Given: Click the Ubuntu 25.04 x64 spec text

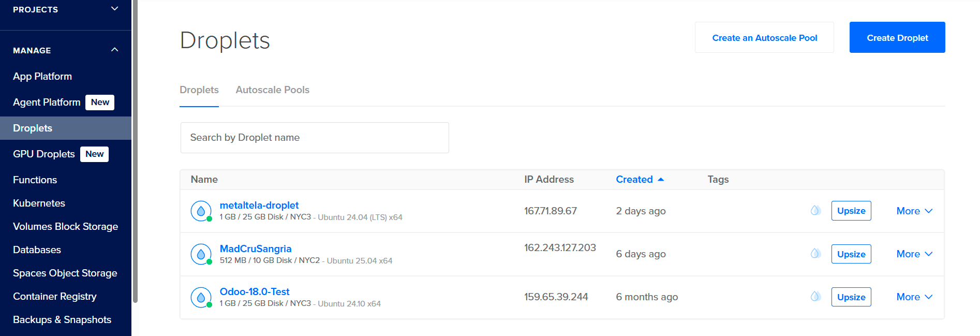Looking at the screenshot, I should 360,260.
